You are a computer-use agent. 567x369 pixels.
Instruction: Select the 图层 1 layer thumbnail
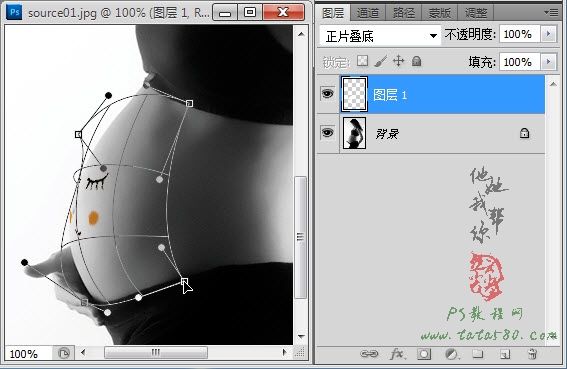[354, 94]
